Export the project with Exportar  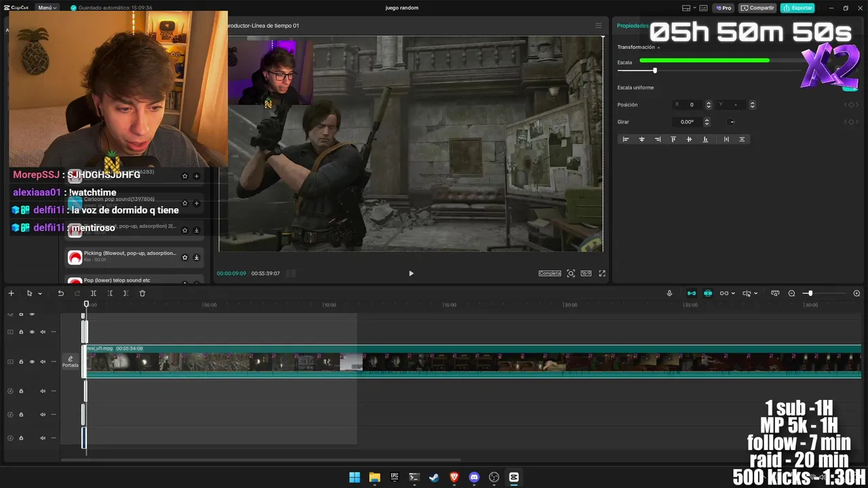pos(797,8)
